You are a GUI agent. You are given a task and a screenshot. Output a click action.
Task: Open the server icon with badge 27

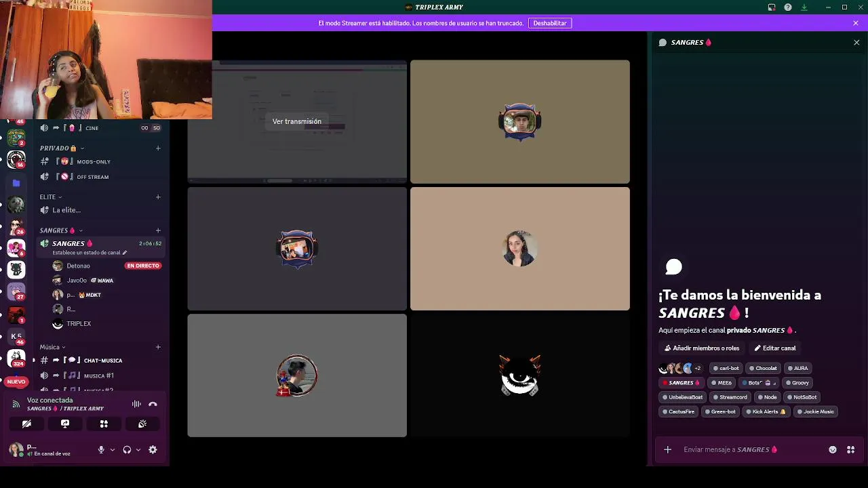pos(16,291)
